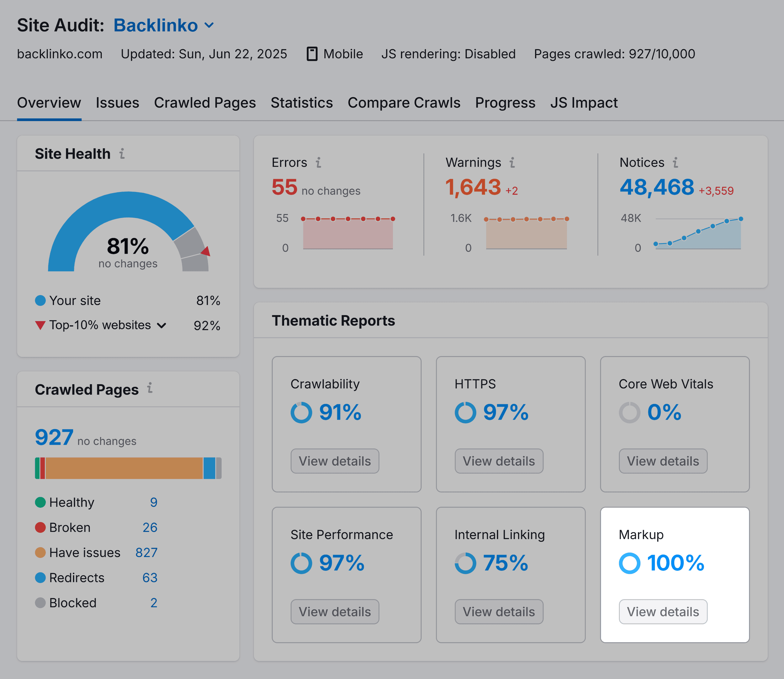
Task: Click the Site Performance donut icon
Action: click(x=301, y=563)
